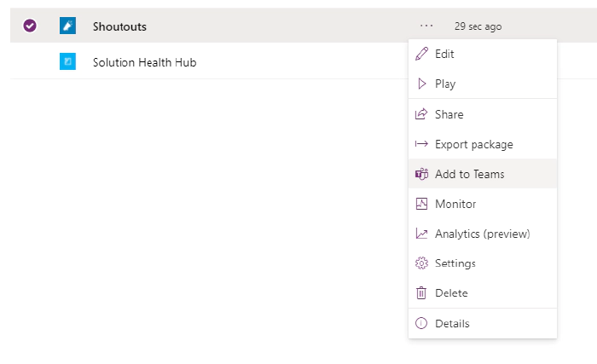This screenshot has width=597, height=364.
Task: Open Analytics (preview) menu entry
Action: click(483, 234)
